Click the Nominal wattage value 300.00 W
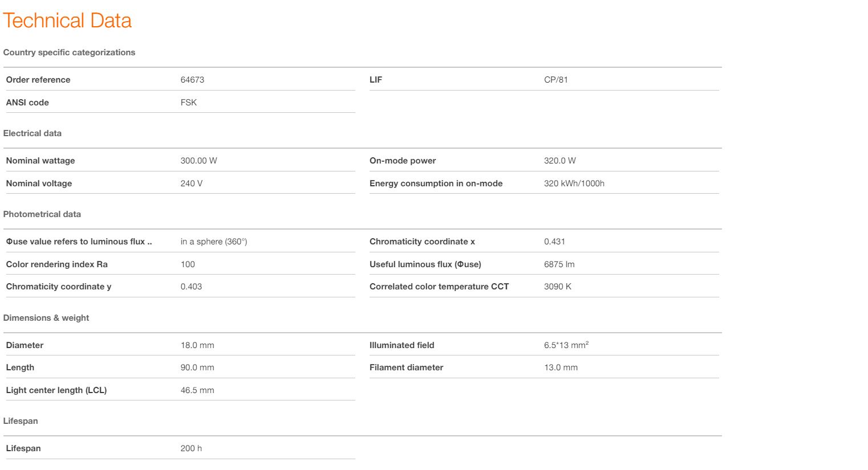 click(198, 161)
